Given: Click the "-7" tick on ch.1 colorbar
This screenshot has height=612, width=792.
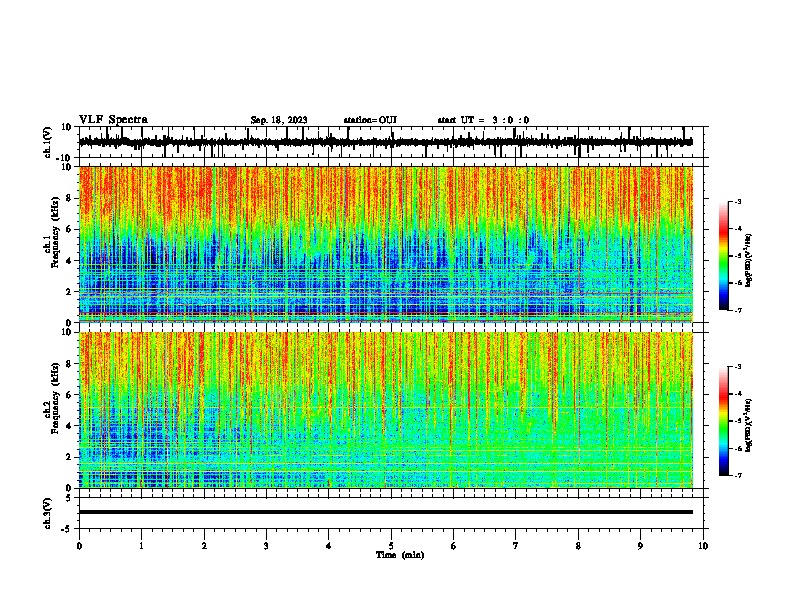Looking at the screenshot, I should pyautogui.click(x=737, y=310).
